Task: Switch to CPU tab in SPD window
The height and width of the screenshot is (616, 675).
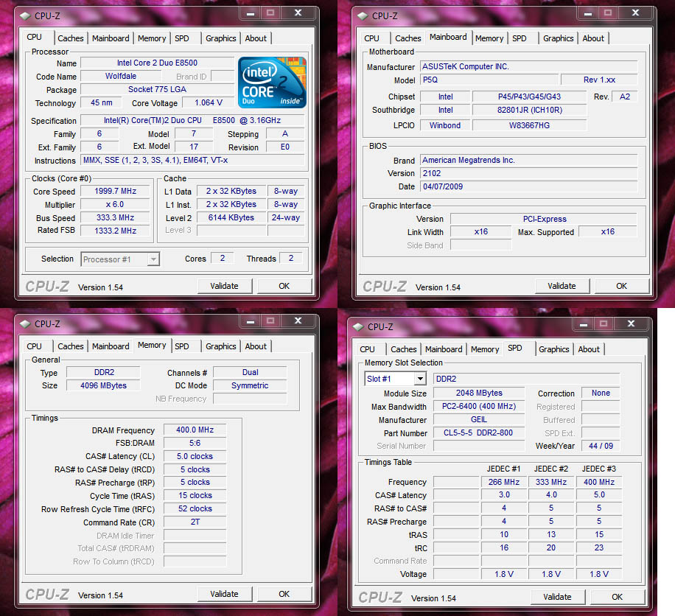Action: click(x=367, y=349)
